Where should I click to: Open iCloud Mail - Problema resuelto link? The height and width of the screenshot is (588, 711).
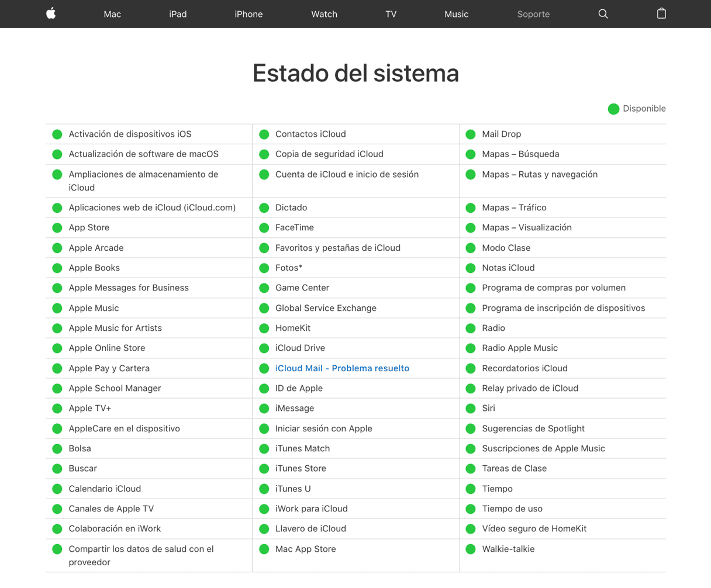click(342, 368)
